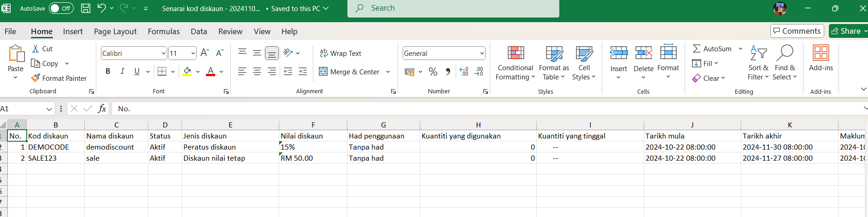
Task: Click the Insert Function fx icon
Action: tap(102, 108)
